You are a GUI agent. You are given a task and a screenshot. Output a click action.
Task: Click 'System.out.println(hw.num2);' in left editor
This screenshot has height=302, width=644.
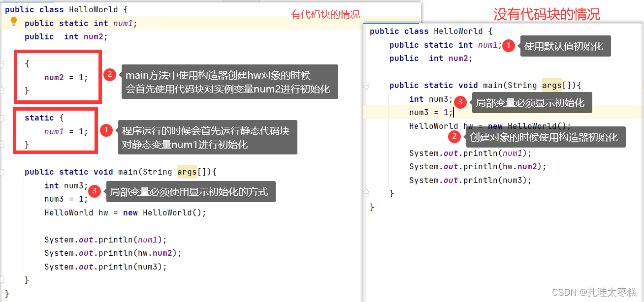pos(113,253)
